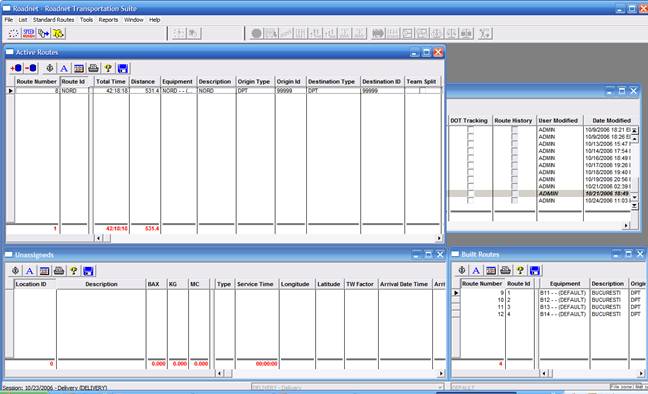Image resolution: width=648 pixels, height=394 pixels.
Task: Click the add route icon in Active Routes
Action: tap(16, 68)
